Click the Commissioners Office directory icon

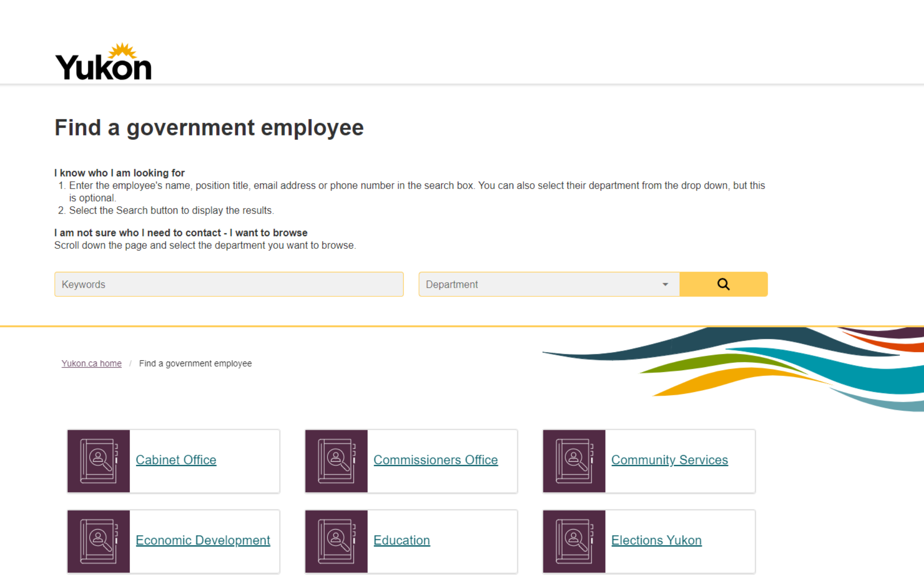pos(336,461)
